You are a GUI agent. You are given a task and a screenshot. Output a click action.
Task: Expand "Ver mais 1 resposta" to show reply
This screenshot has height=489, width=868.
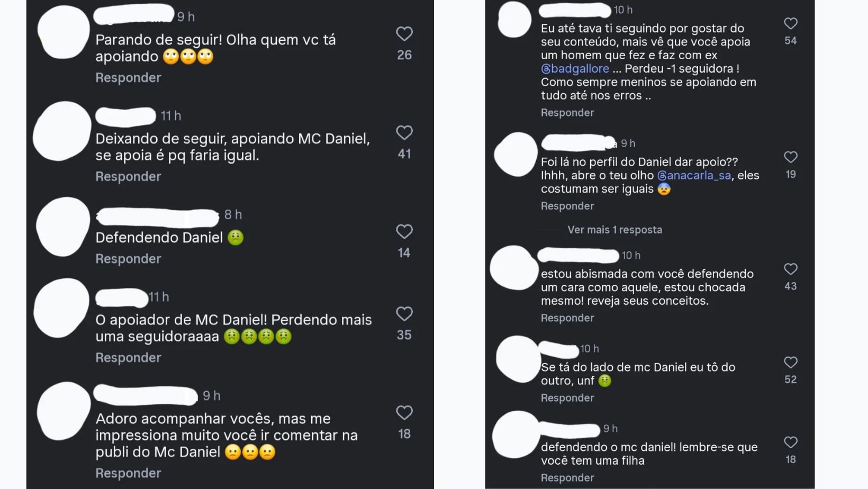point(614,230)
